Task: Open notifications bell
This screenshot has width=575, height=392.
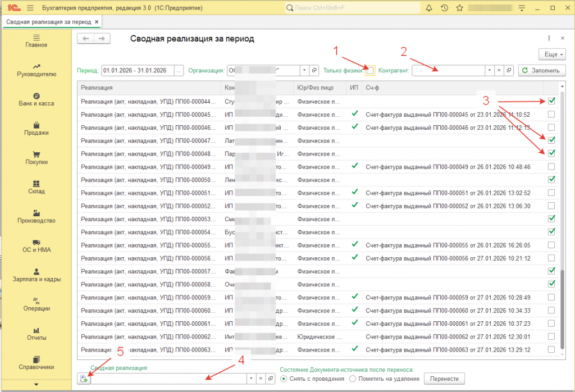Action: 428,8
